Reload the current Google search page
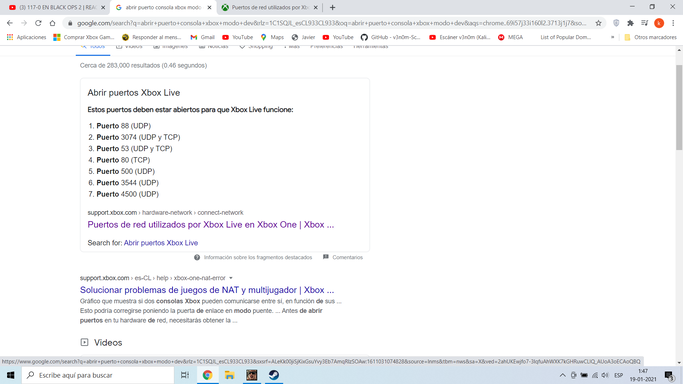 (x=38, y=23)
